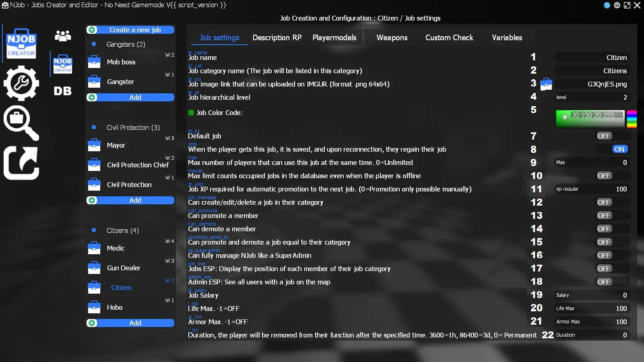The image size is (644, 362).
Task: Click the blue refresh icon in title bar
Action: coord(607,5)
